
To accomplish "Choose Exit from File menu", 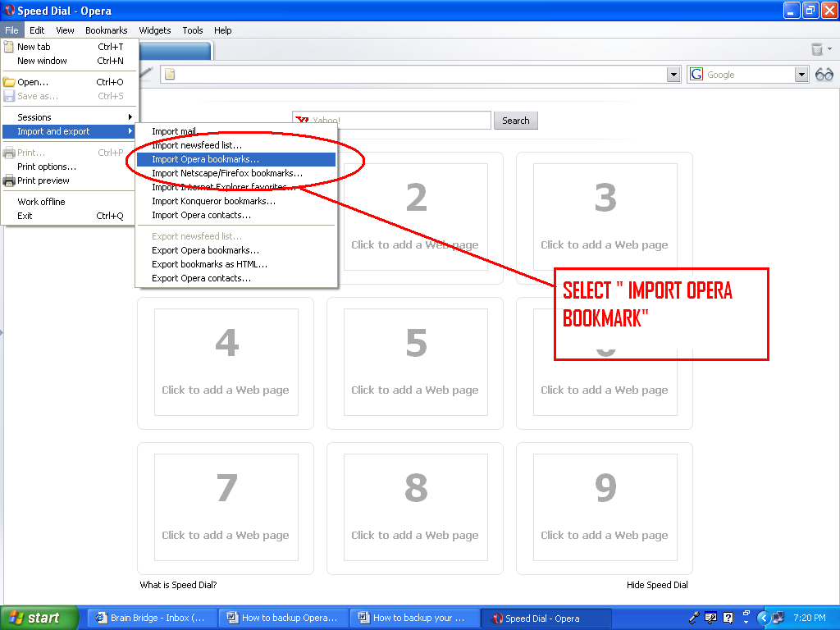I will click(x=69, y=216).
